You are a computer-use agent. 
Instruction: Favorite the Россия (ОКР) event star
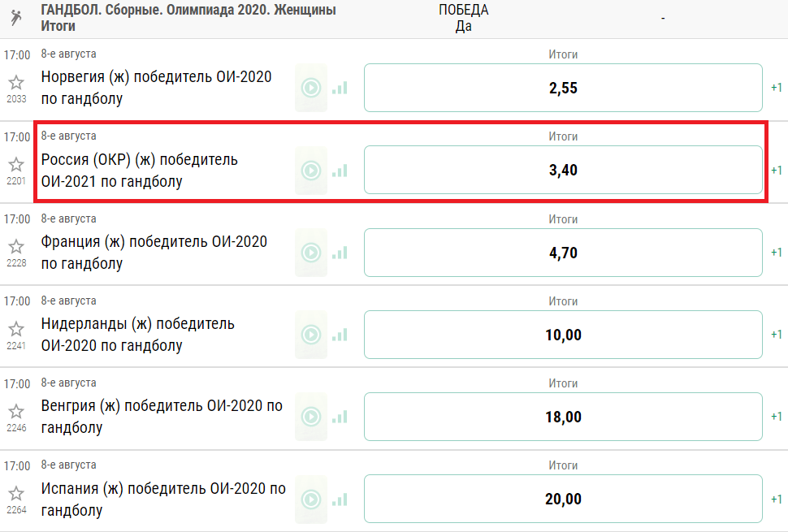tap(16, 164)
